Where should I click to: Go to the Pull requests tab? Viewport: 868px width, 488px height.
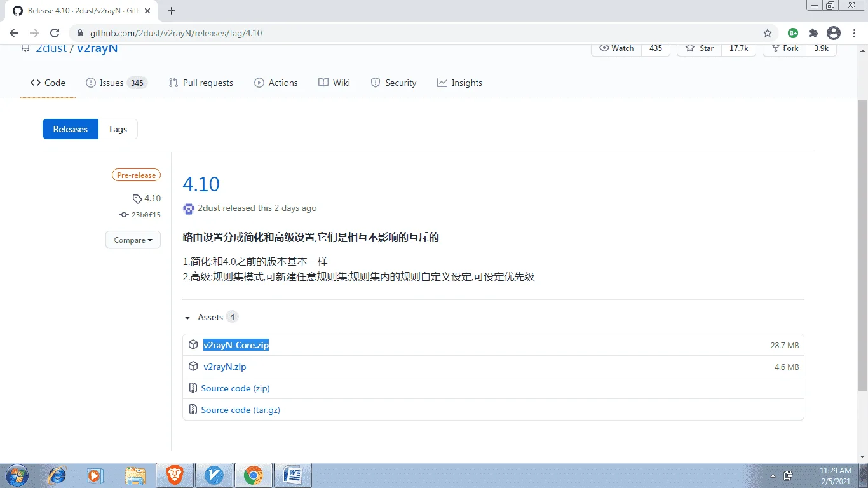click(x=201, y=83)
